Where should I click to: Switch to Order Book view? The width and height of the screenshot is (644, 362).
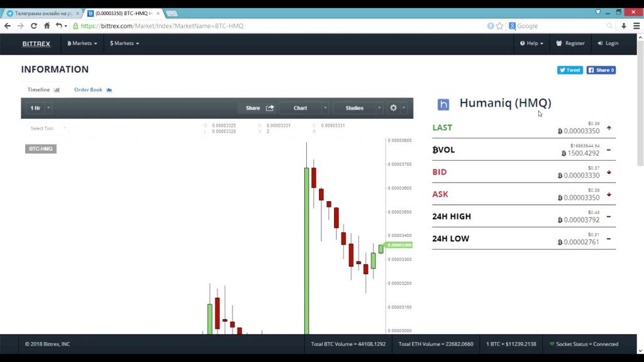point(93,90)
